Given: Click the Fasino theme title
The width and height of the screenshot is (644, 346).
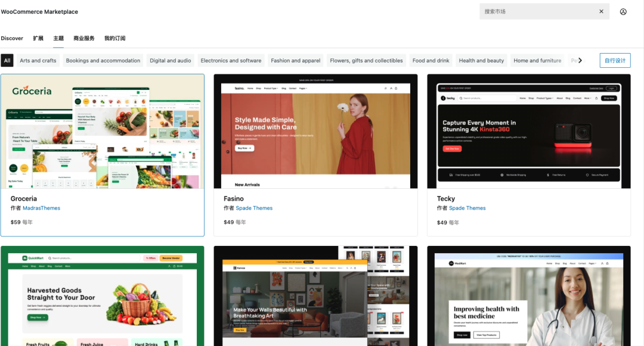Looking at the screenshot, I should pyautogui.click(x=234, y=198).
